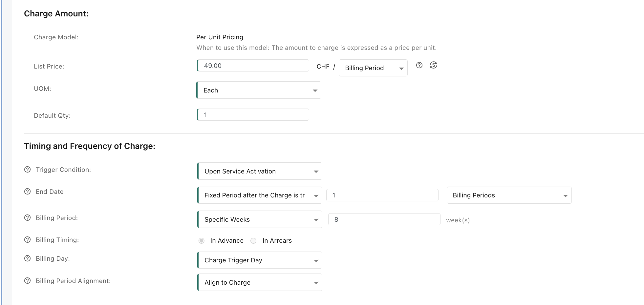The height and width of the screenshot is (305, 644).
Task: Expand the Trigger Condition dropdown
Action: tap(260, 171)
